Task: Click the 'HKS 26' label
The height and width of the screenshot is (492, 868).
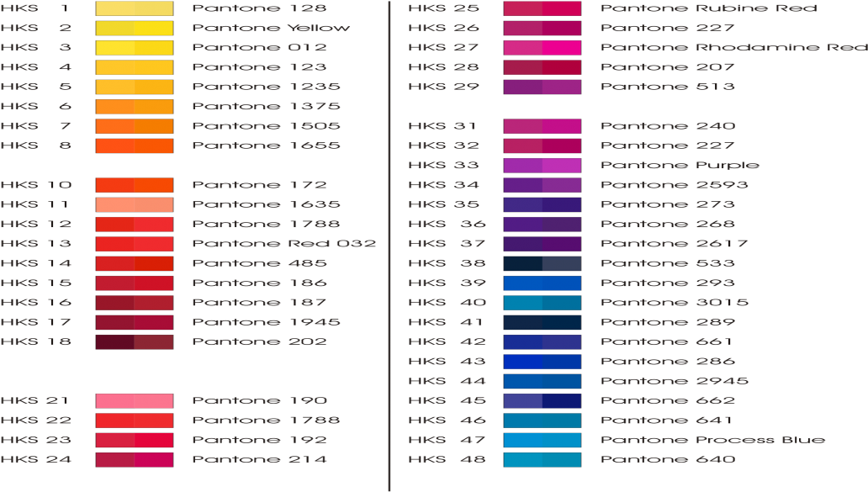Action: [x=443, y=28]
